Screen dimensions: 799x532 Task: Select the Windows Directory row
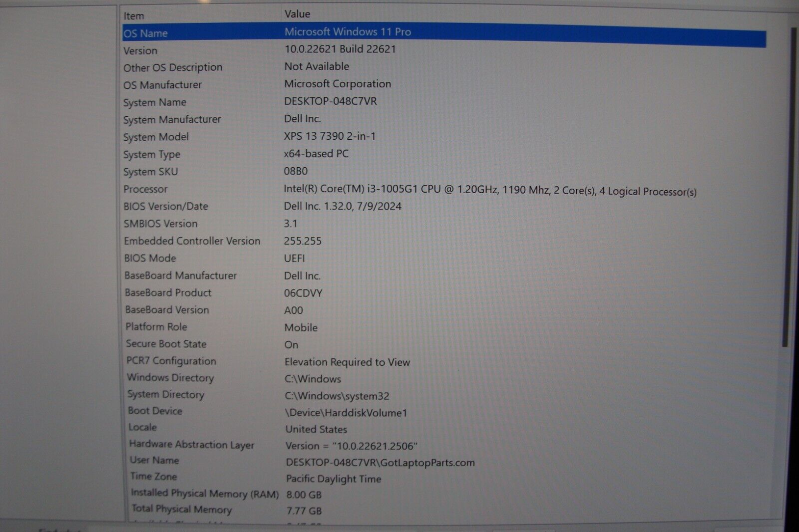pos(170,378)
